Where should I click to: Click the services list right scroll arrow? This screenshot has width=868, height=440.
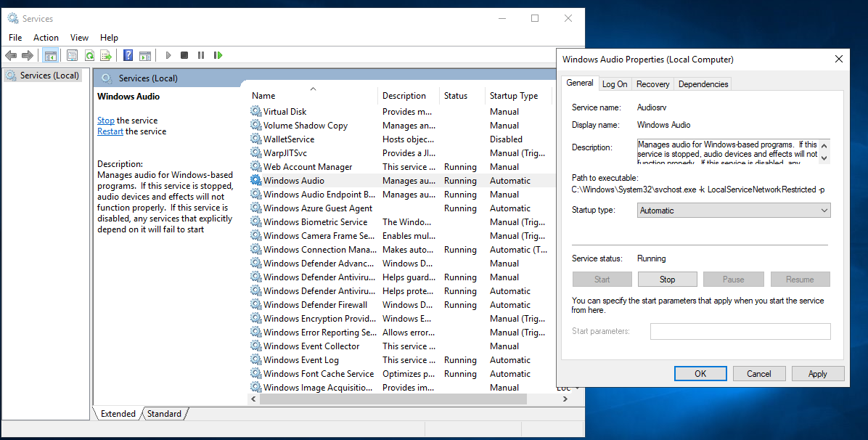(x=565, y=399)
